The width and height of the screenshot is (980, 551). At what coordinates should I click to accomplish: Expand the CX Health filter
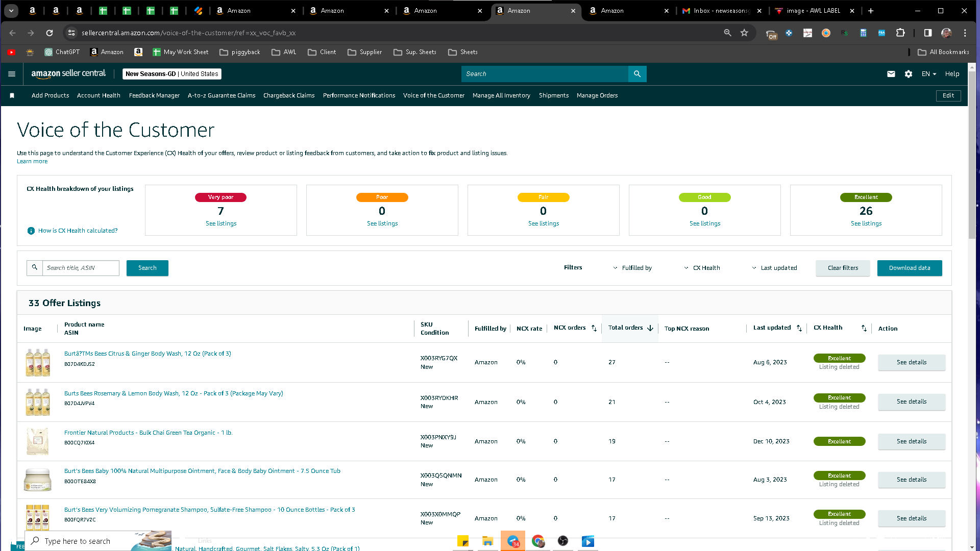702,268
